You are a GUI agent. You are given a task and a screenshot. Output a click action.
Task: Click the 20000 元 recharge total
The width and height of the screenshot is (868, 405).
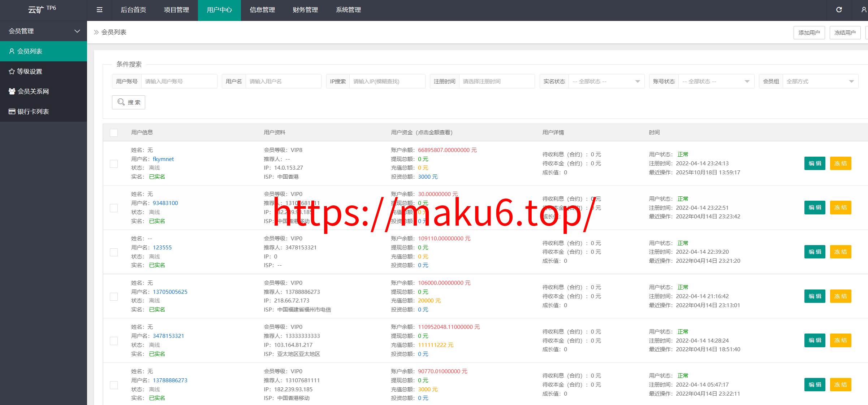coord(429,300)
